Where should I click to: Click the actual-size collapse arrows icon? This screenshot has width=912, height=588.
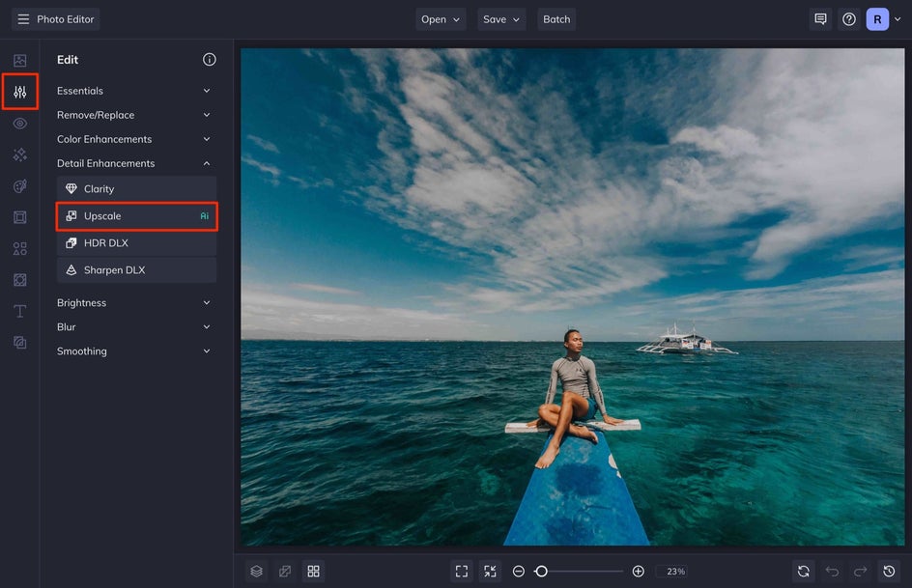(491, 572)
